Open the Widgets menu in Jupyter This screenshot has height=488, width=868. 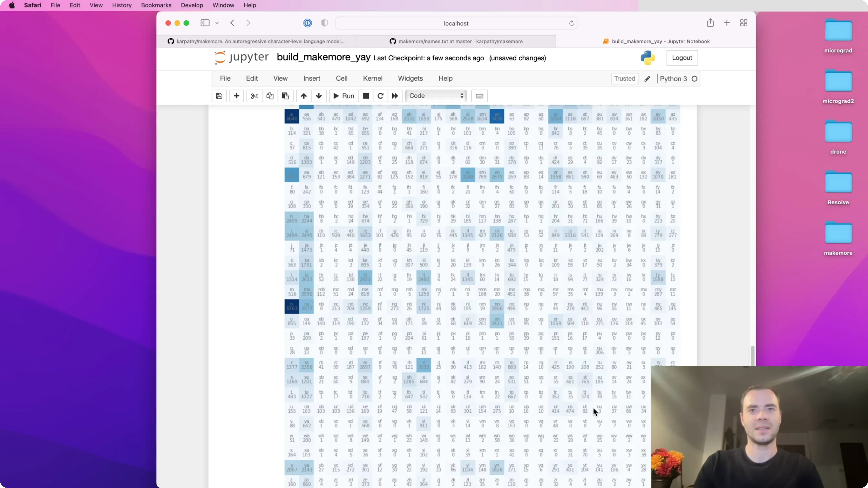410,78
